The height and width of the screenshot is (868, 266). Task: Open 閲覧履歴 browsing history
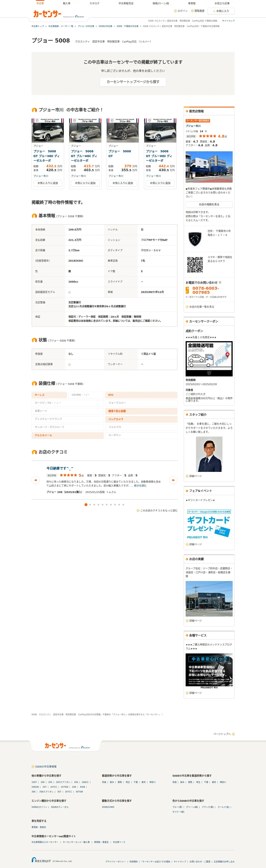pos(198,11)
